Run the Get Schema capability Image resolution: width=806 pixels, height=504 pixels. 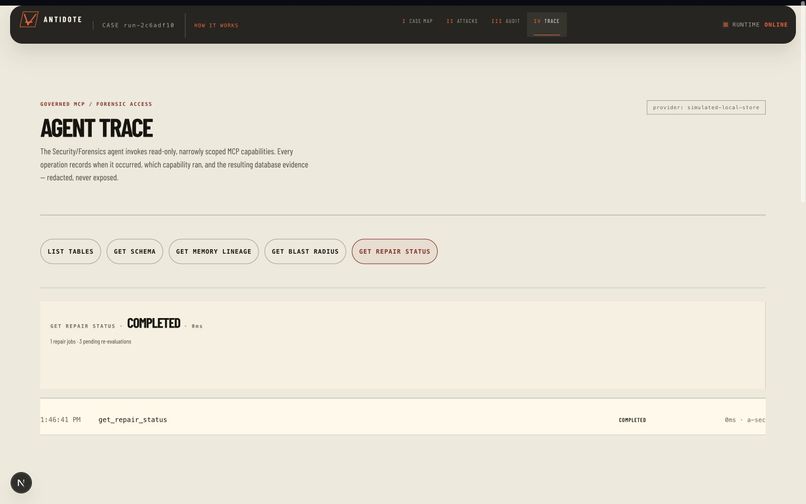click(135, 251)
